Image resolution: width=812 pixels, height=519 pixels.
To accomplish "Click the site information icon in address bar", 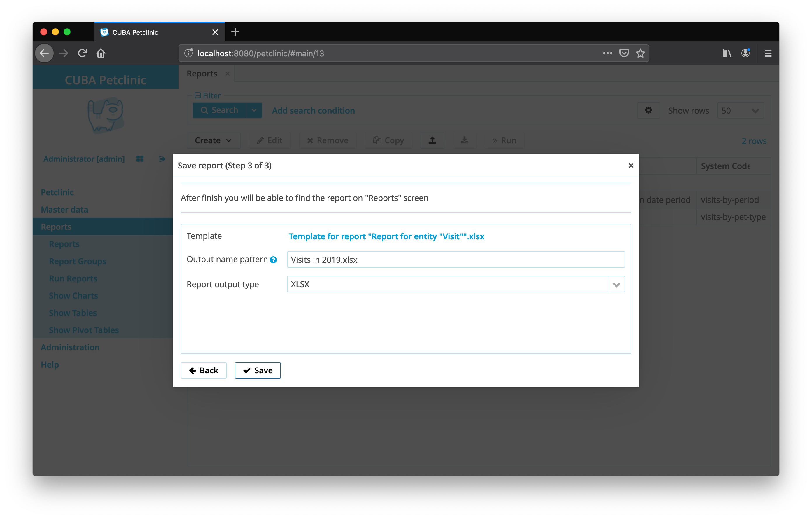I will coord(188,53).
